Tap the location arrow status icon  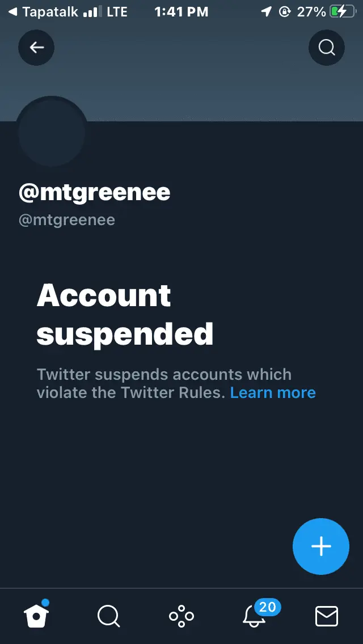[266, 11]
